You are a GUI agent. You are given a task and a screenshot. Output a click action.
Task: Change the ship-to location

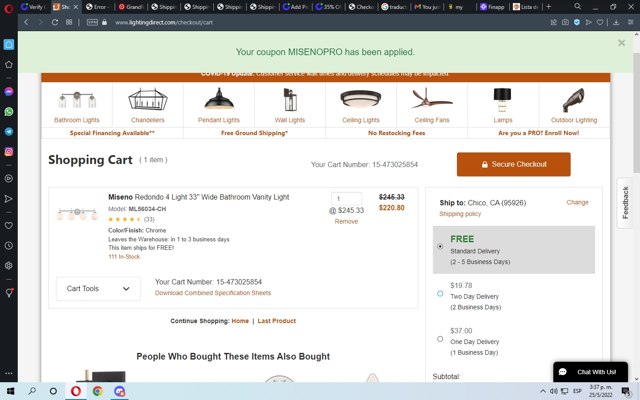tap(577, 202)
